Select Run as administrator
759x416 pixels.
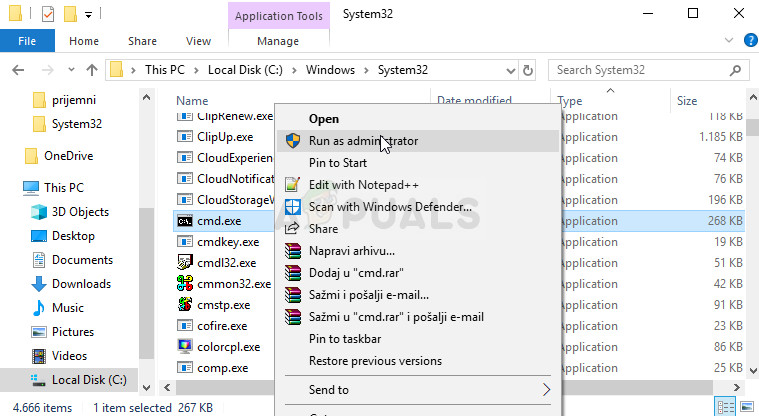tap(363, 141)
